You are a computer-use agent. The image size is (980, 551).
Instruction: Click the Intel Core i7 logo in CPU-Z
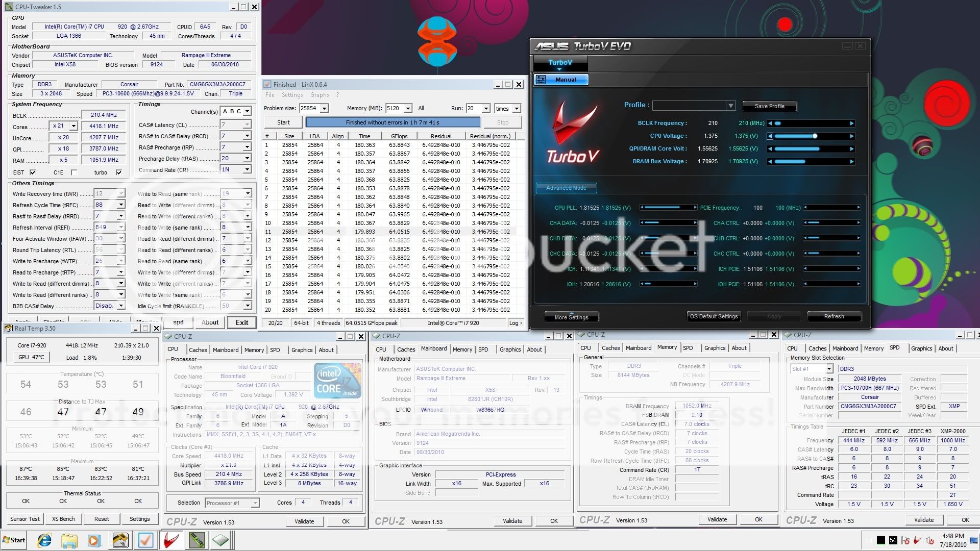[337, 381]
